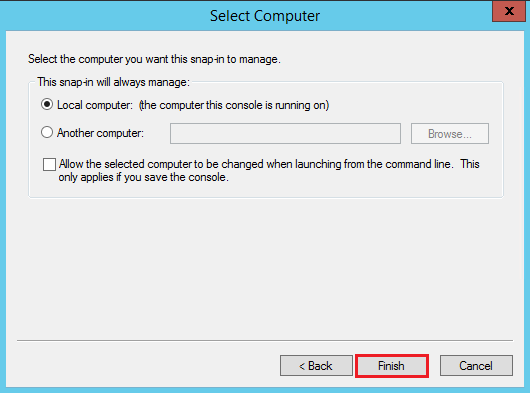Choose the Another computer radio button

pyautogui.click(x=47, y=132)
